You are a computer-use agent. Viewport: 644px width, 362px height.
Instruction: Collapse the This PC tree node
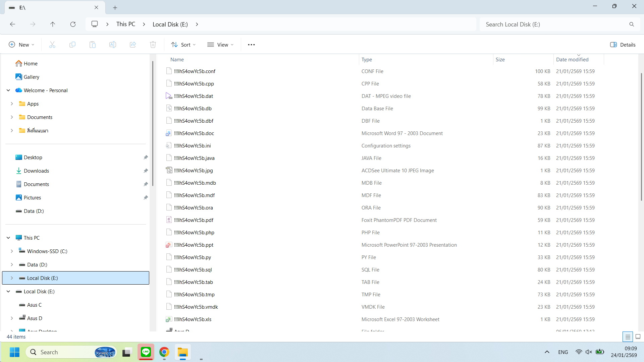(8, 238)
